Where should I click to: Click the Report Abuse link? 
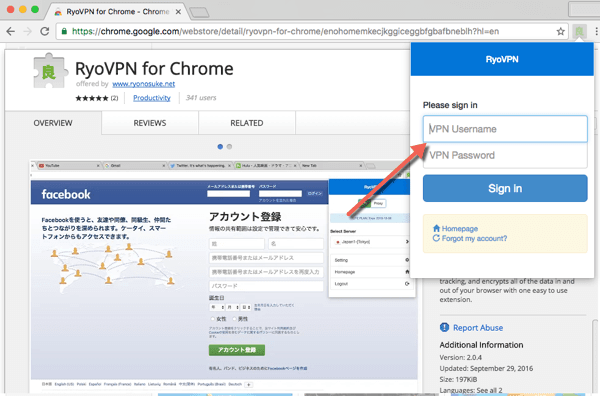[478, 328]
